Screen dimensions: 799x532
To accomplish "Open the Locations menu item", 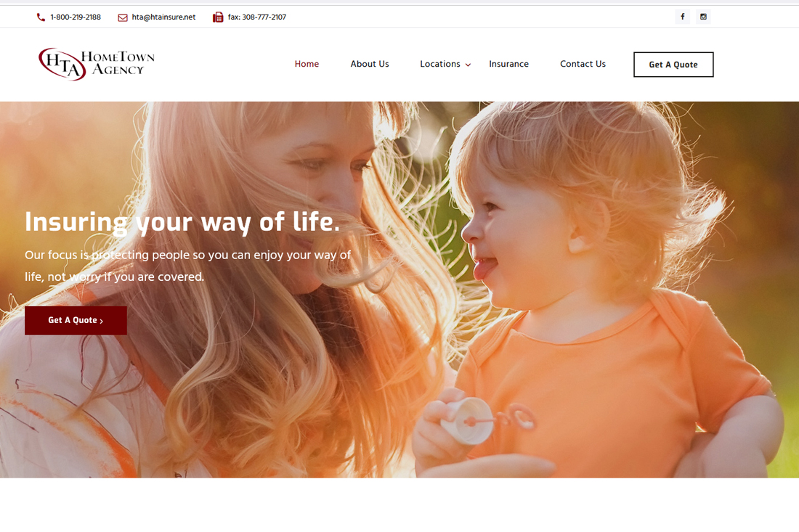I will click(439, 64).
